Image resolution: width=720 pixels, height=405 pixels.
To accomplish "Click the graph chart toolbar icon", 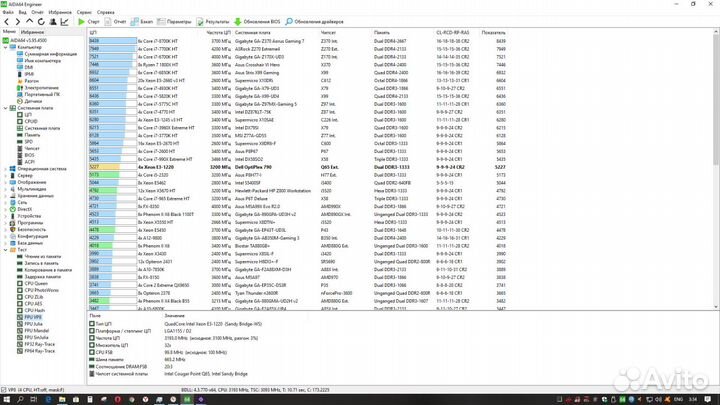I will click(x=64, y=22).
